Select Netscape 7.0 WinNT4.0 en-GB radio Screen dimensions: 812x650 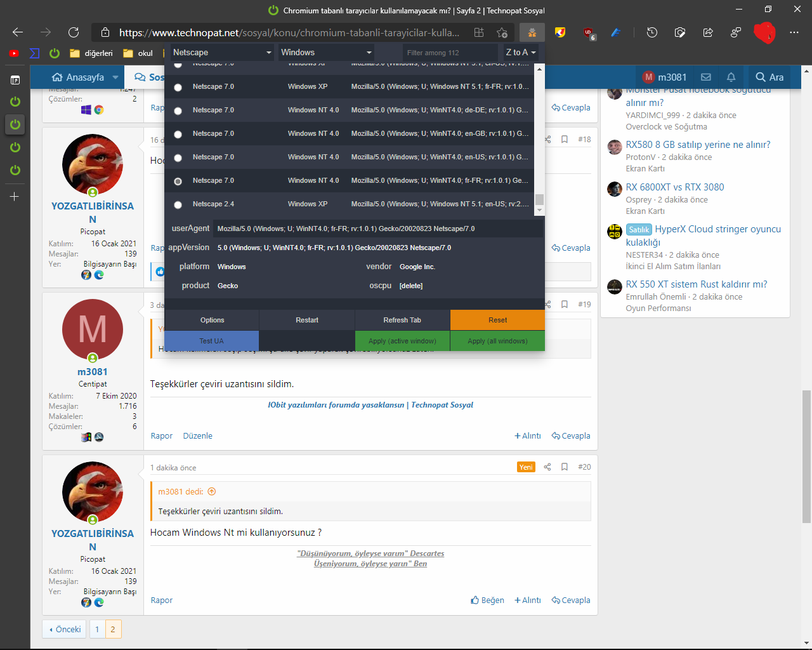[178, 135]
